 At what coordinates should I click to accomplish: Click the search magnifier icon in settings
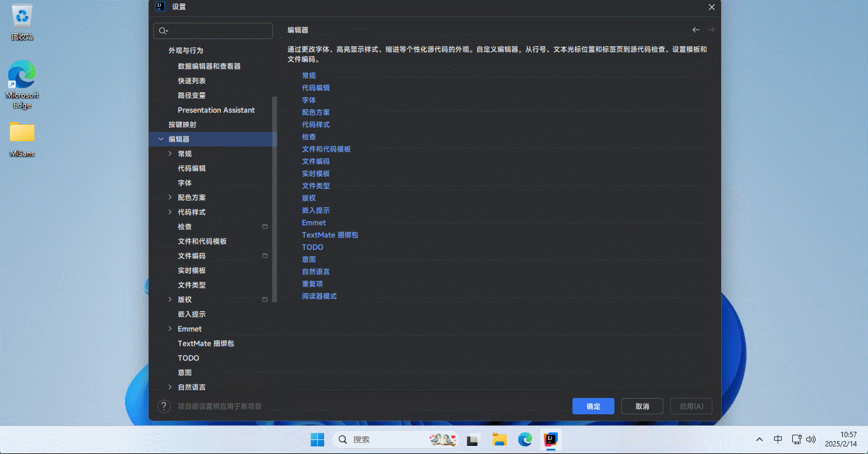coord(163,31)
